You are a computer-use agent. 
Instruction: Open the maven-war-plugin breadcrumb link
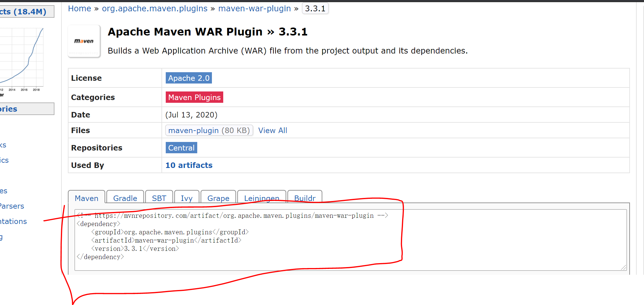[254, 9]
